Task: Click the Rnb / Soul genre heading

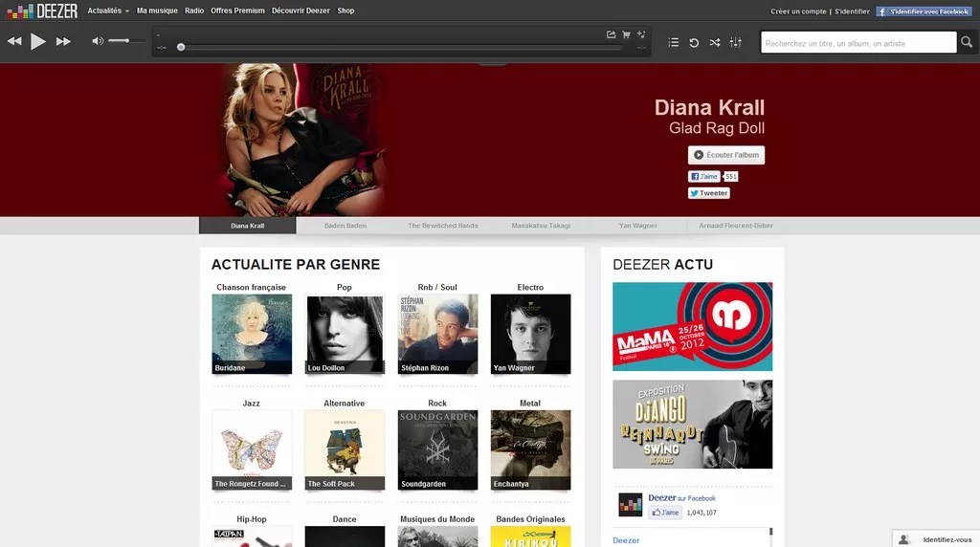Action: 437,287
